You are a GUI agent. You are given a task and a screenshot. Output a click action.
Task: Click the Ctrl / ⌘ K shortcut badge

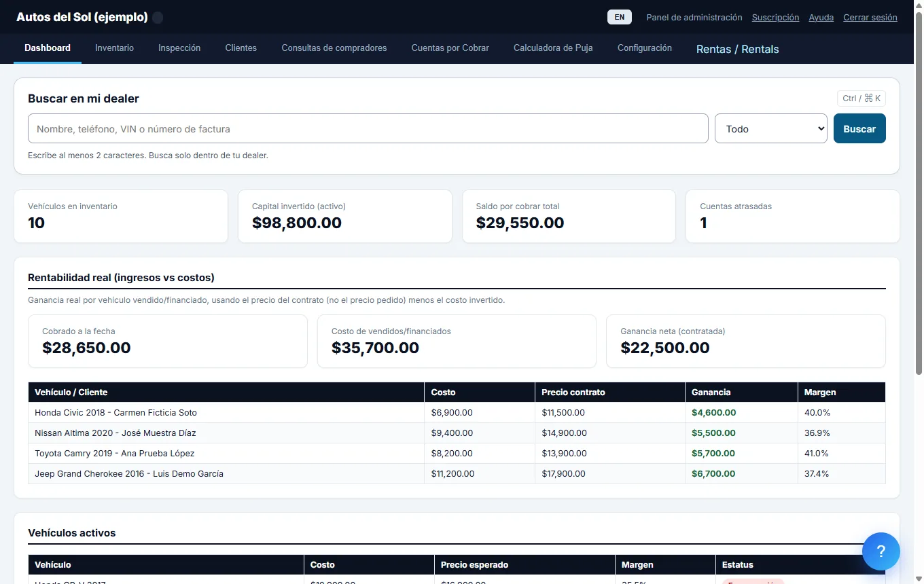click(x=861, y=98)
